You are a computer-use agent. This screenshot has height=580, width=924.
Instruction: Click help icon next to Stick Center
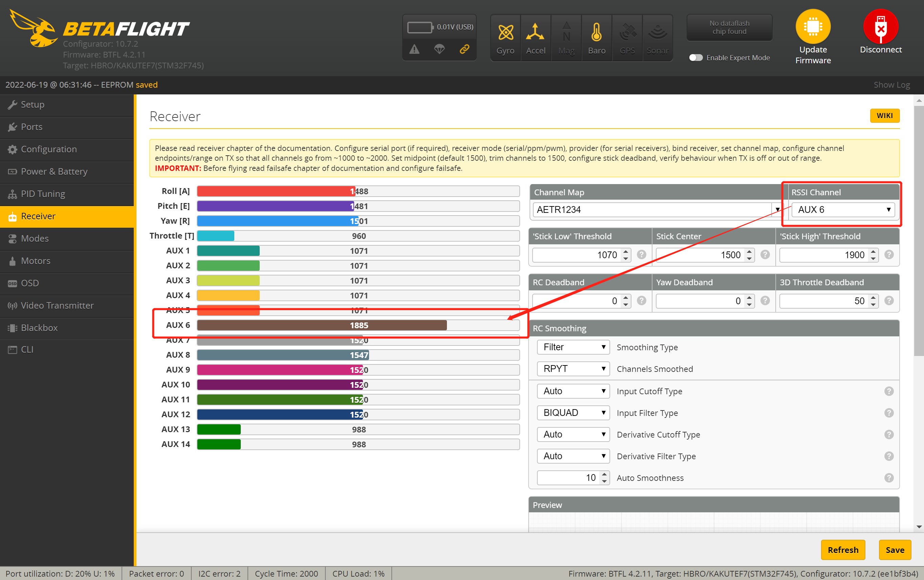765,255
